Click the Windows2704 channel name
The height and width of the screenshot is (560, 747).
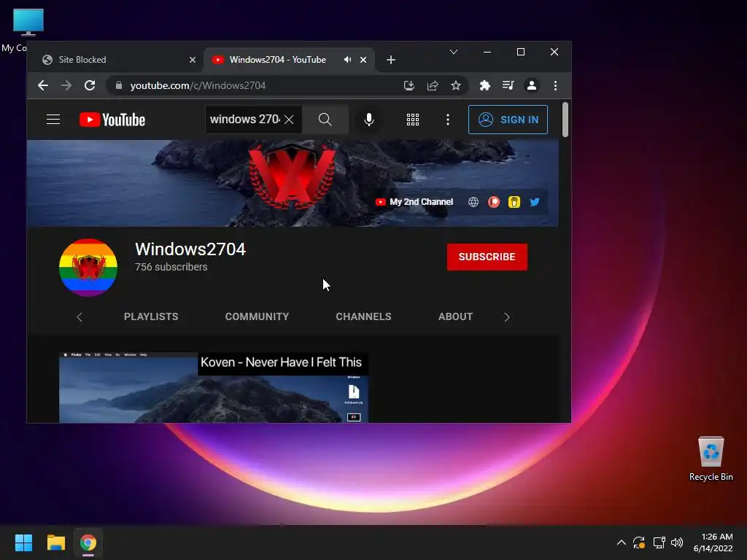190,249
